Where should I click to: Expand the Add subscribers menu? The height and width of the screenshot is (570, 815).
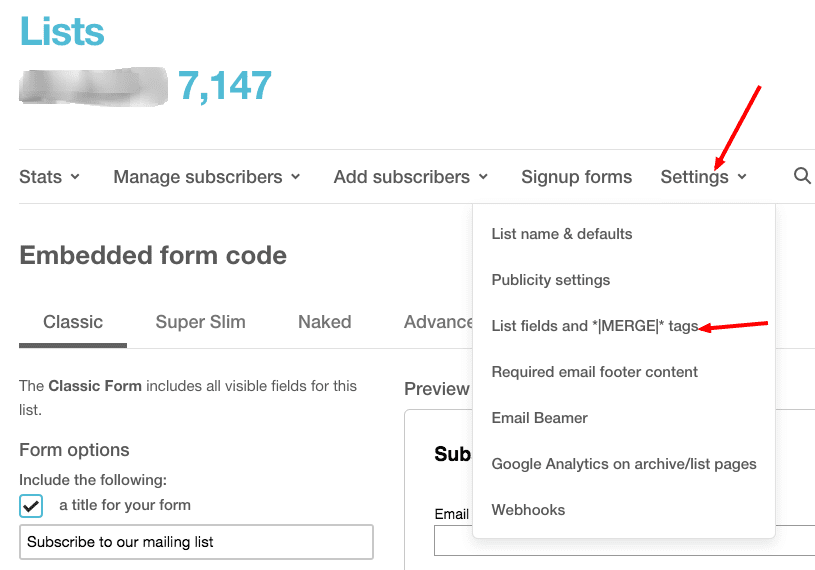point(410,177)
